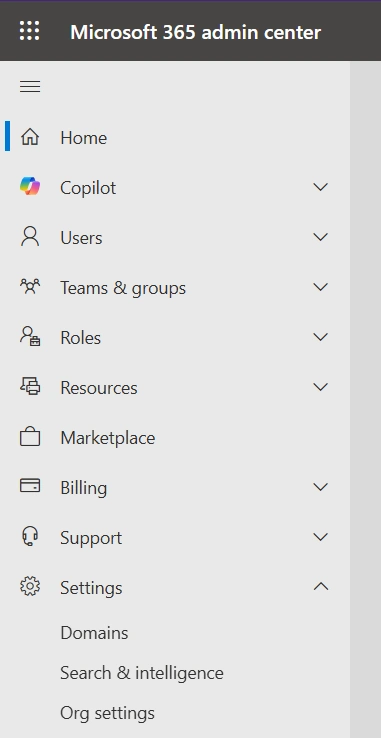
Task: Select Resources menu label
Action: tap(99, 388)
